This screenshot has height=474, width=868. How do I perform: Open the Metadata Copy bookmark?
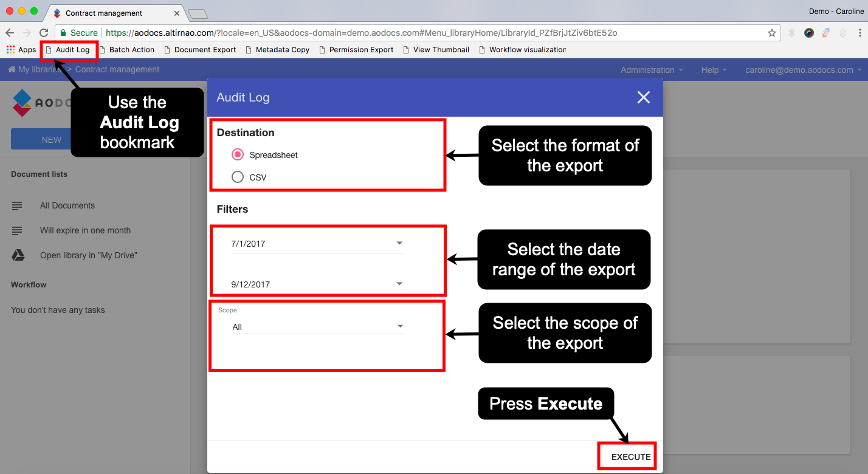[x=277, y=50]
